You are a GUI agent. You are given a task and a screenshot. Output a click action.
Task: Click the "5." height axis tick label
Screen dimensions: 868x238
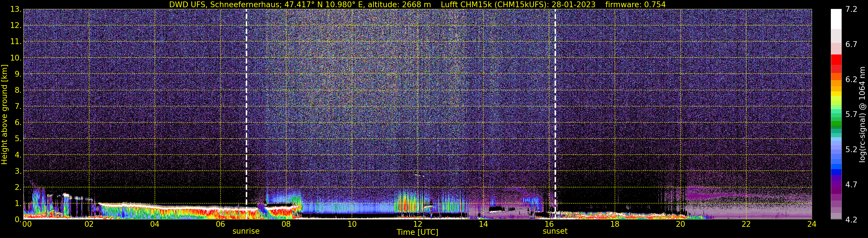point(18,139)
